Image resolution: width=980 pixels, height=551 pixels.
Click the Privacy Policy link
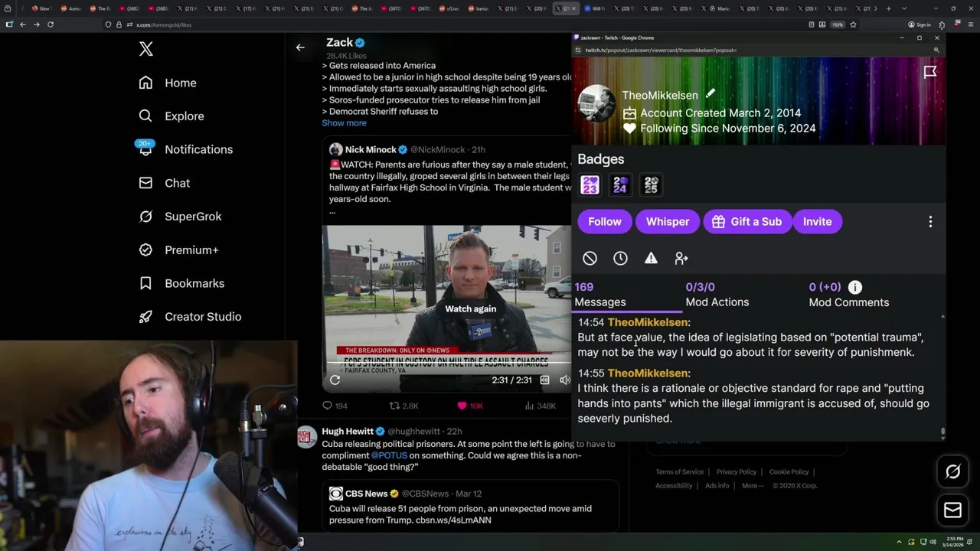pos(736,472)
